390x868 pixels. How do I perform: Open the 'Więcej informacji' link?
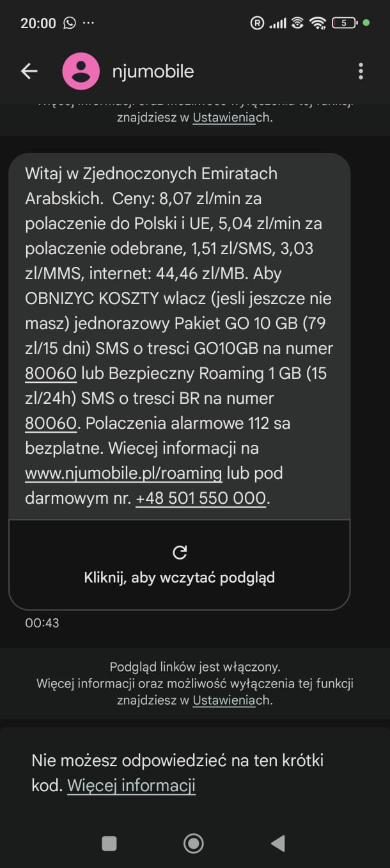[131, 785]
